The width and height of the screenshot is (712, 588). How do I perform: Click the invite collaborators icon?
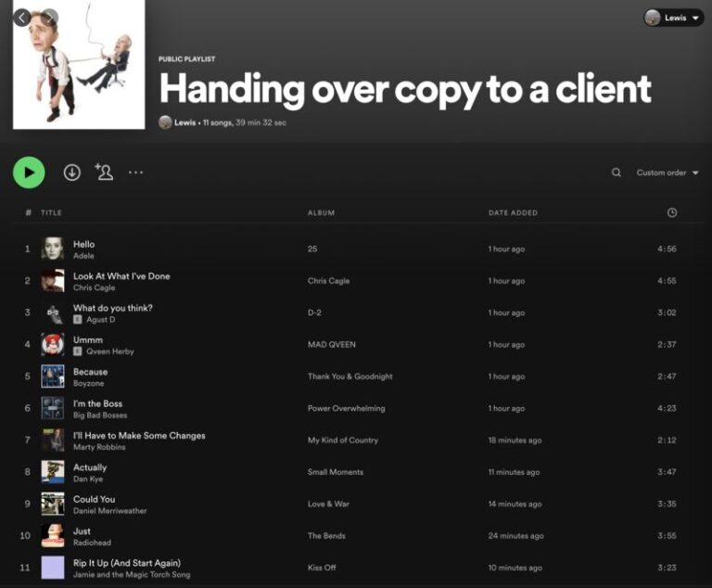105,172
